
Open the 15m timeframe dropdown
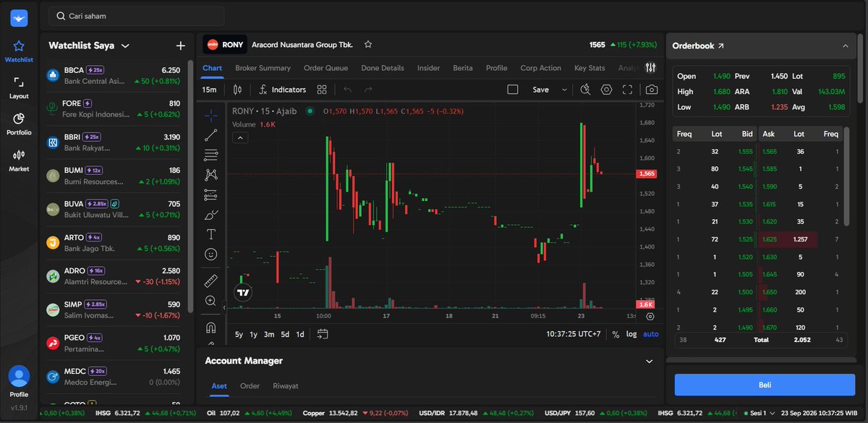pyautogui.click(x=209, y=90)
